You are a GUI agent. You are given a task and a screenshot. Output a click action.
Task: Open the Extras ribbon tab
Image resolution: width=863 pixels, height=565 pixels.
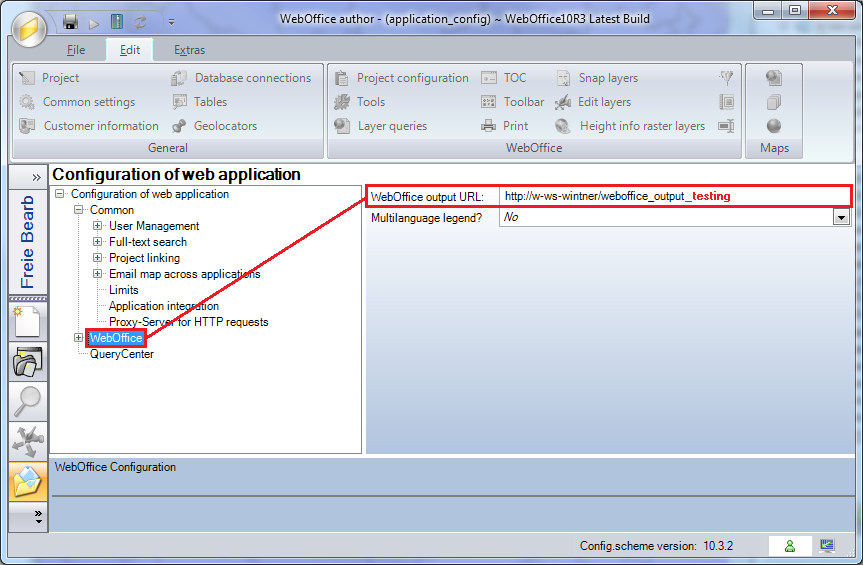coord(189,50)
